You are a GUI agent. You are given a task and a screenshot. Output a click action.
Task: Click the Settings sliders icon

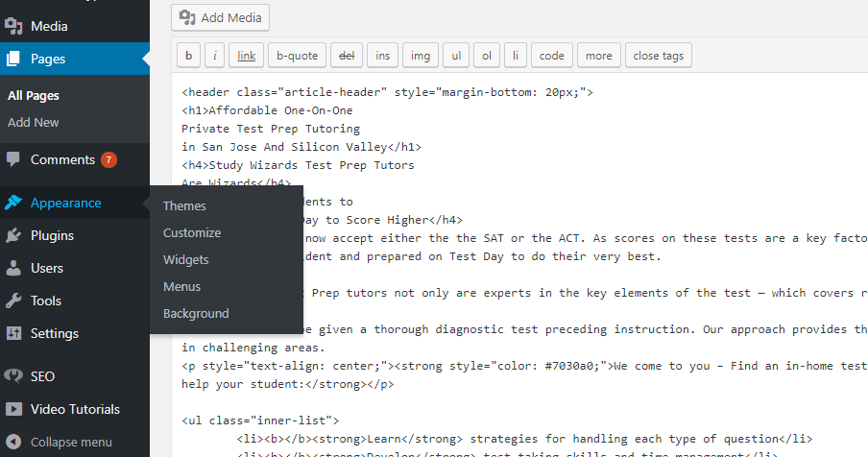[13, 333]
